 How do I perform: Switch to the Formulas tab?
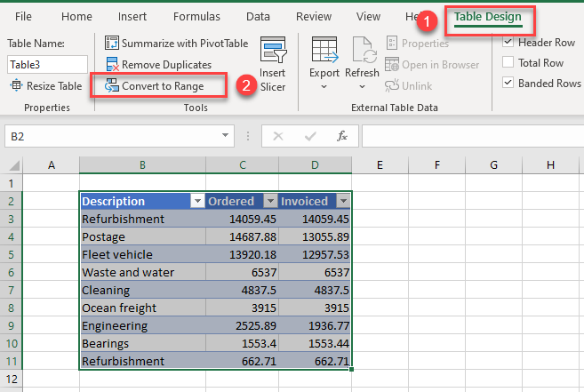pos(196,16)
